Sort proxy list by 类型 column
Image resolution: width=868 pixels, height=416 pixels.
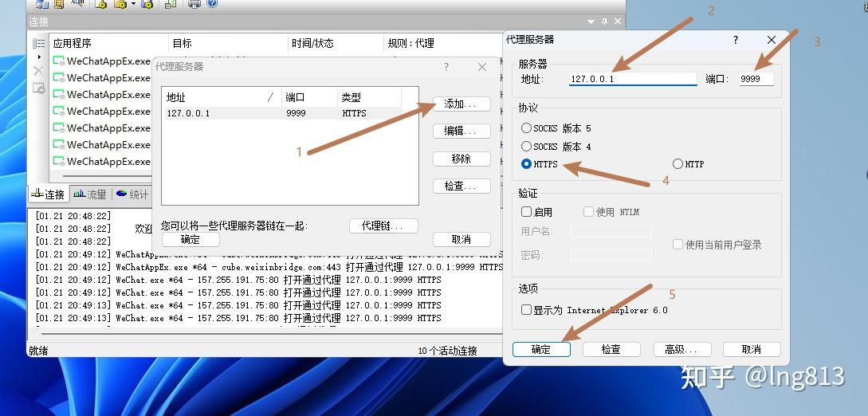coord(369,97)
